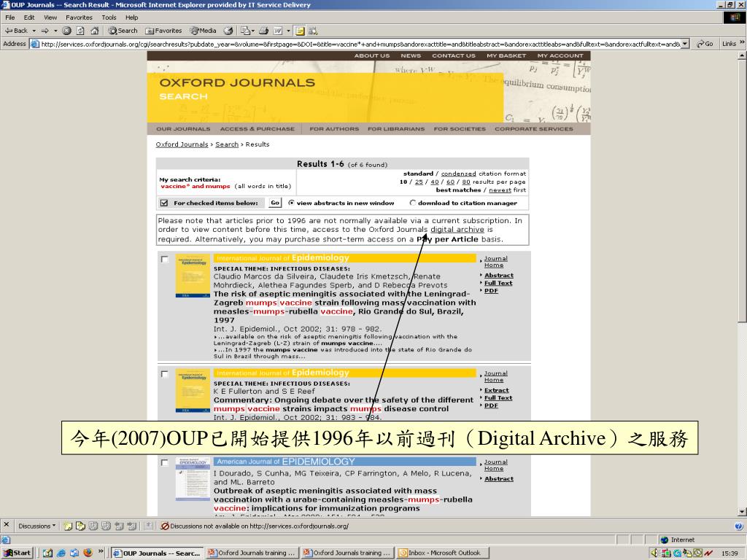
Task: Open the Favorites menu in menu bar
Action: tap(79, 17)
